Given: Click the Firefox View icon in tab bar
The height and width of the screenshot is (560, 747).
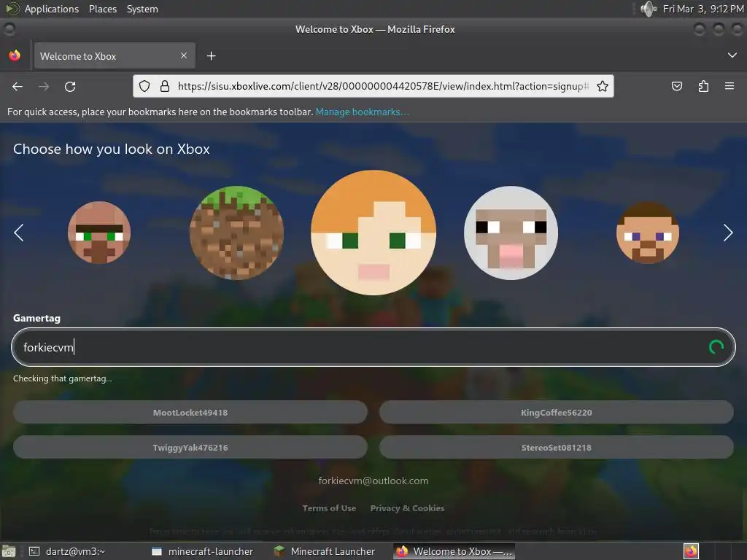Looking at the screenshot, I should pyautogui.click(x=15, y=55).
